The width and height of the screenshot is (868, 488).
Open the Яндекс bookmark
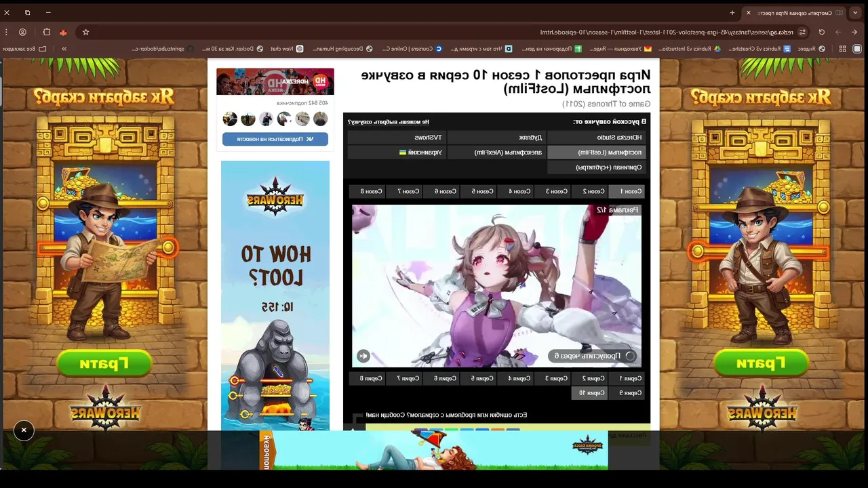[x=811, y=49]
